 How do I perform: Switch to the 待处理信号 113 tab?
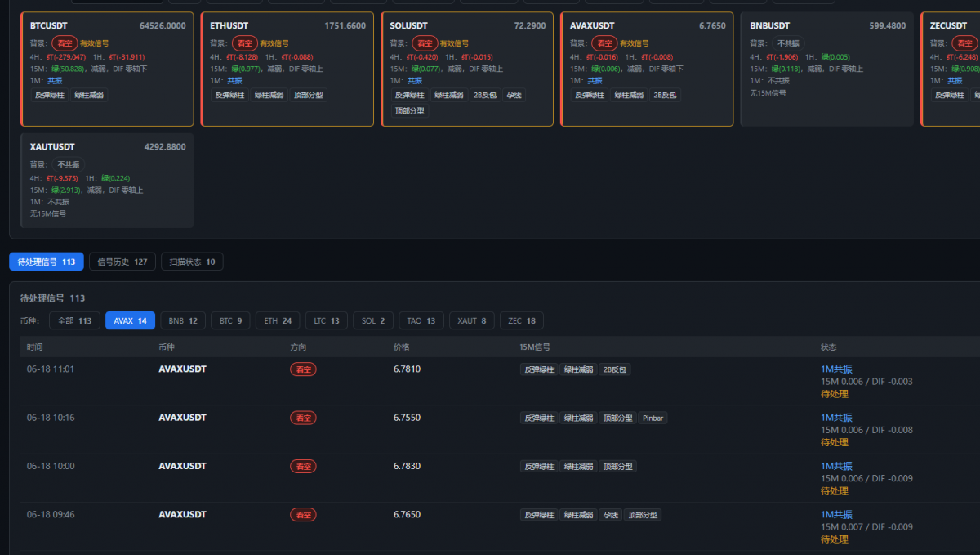click(47, 262)
